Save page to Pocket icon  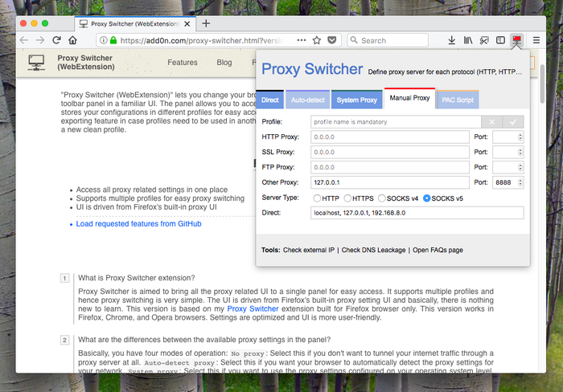click(x=332, y=40)
